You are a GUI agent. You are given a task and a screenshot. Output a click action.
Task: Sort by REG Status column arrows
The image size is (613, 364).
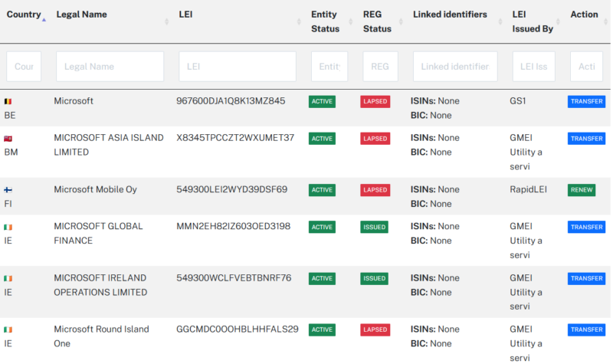(x=400, y=21)
